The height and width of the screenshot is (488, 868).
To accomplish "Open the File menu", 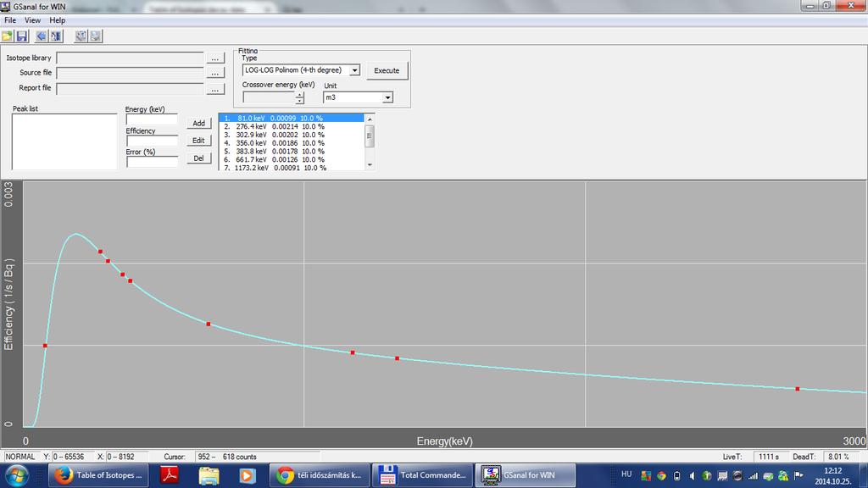I will (10, 20).
